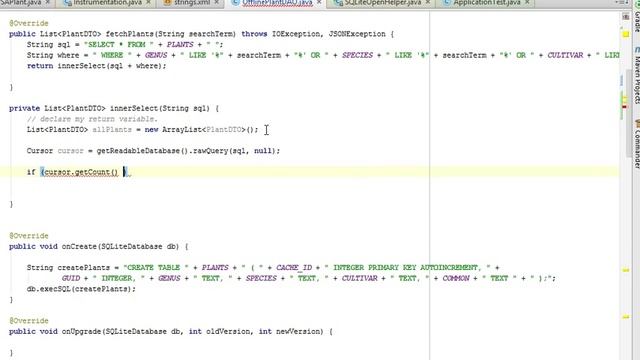Image resolution: width=640 pixels, height=360 pixels.
Task: Click the 'allPlants' variable name
Action: pyautogui.click(x=112, y=129)
